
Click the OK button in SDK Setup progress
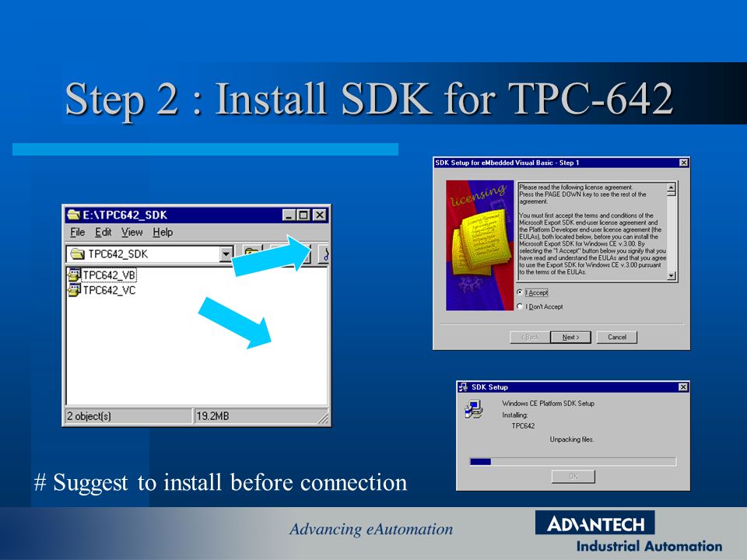point(573,476)
